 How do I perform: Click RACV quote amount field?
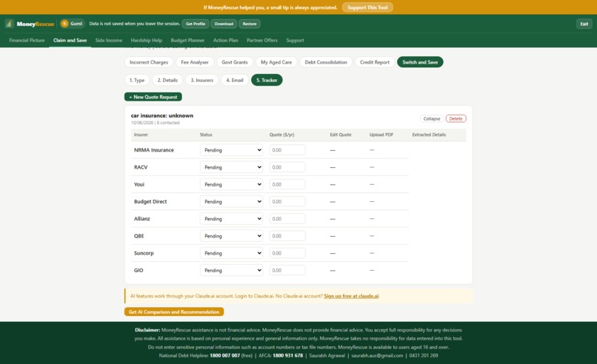(287, 167)
